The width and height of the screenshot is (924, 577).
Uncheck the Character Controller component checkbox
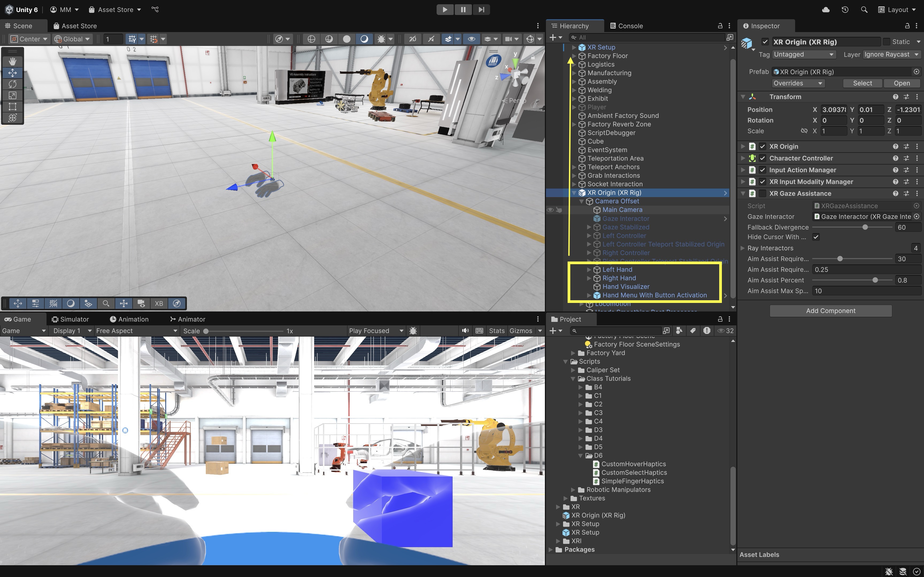coord(763,158)
